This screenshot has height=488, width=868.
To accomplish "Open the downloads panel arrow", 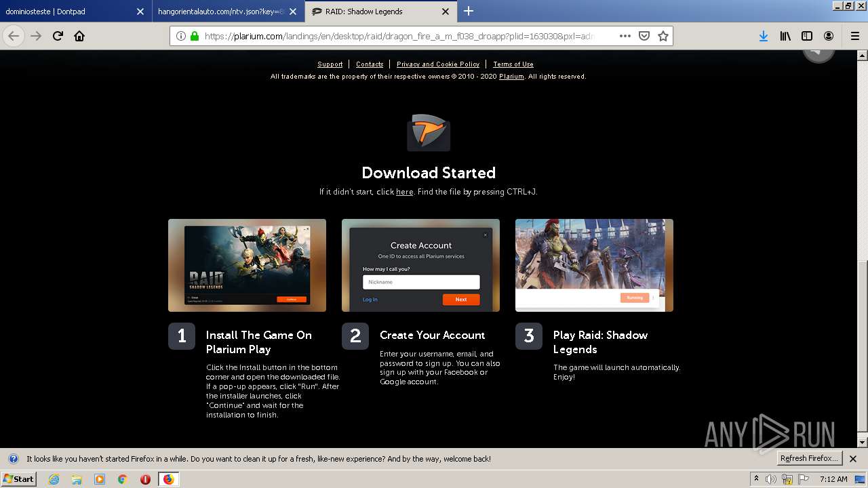I will point(764,36).
